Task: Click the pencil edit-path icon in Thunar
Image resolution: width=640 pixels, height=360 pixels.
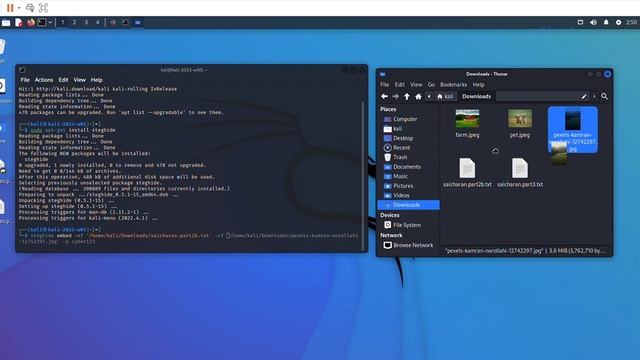Action: point(584,96)
